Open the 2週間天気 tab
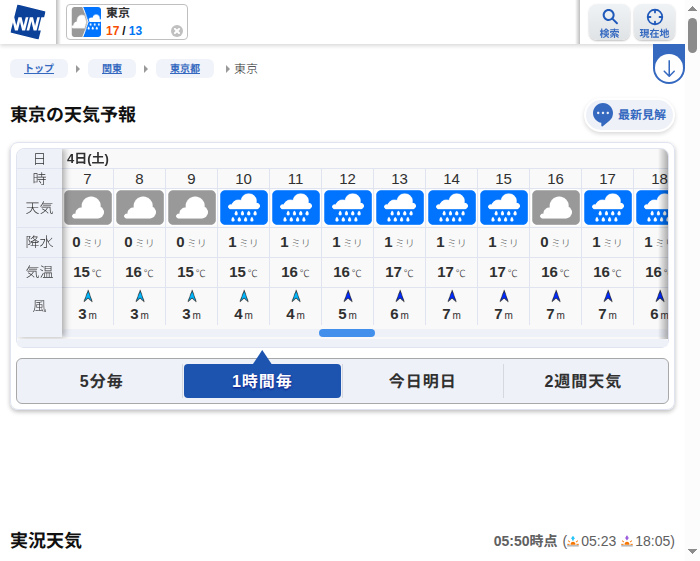This screenshot has width=700, height=561. pyautogui.click(x=583, y=381)
